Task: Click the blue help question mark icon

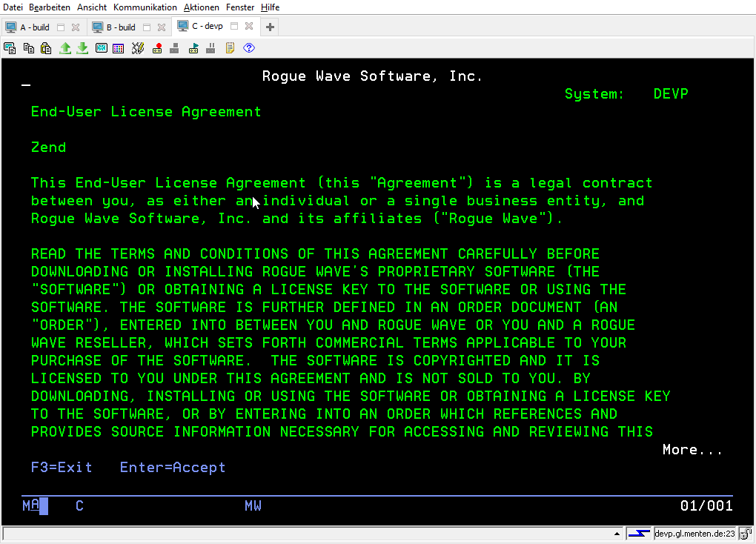Action: (249, 48)
